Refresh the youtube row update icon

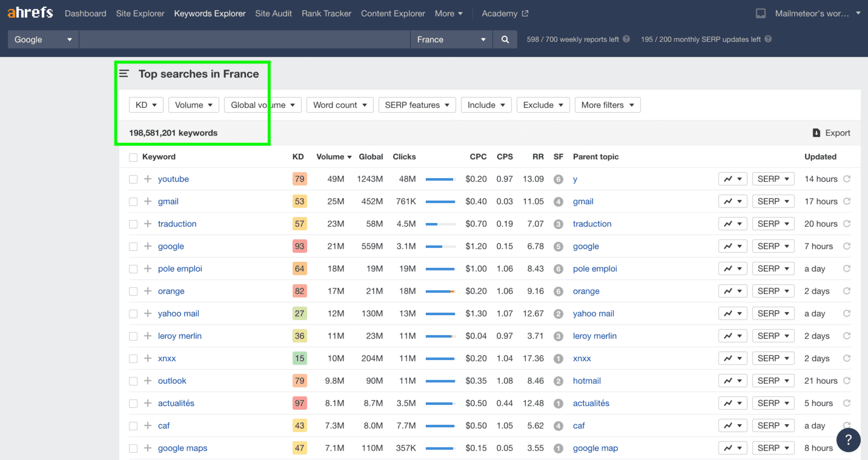tap(847, 179)
